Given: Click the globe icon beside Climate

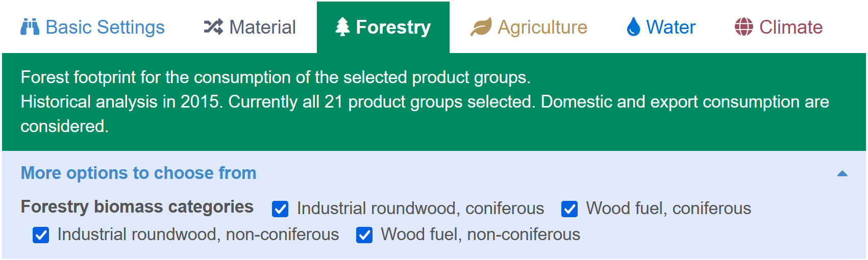Looking at the screenshot, I should click(x=743, y=27).
